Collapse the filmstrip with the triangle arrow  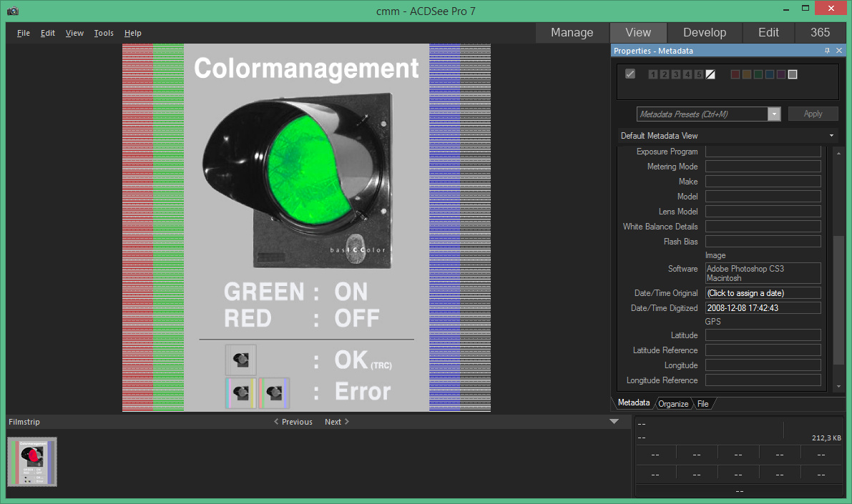614,422
